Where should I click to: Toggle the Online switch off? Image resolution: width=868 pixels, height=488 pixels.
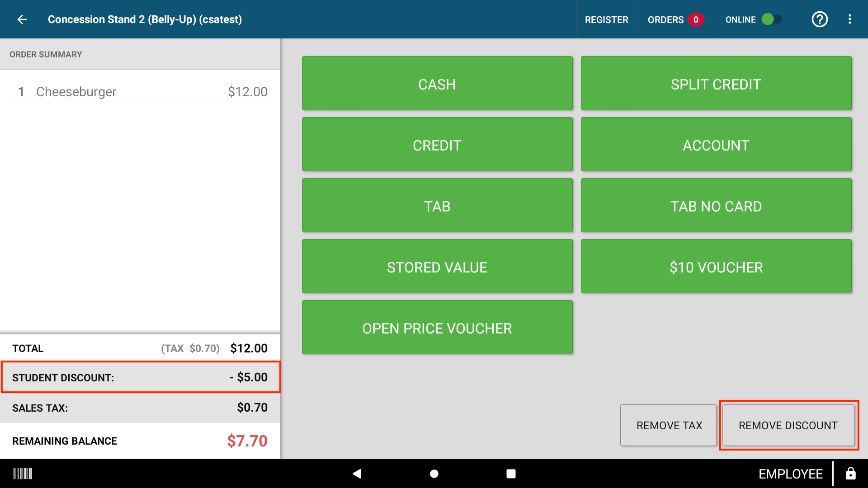tap(772, 19)
